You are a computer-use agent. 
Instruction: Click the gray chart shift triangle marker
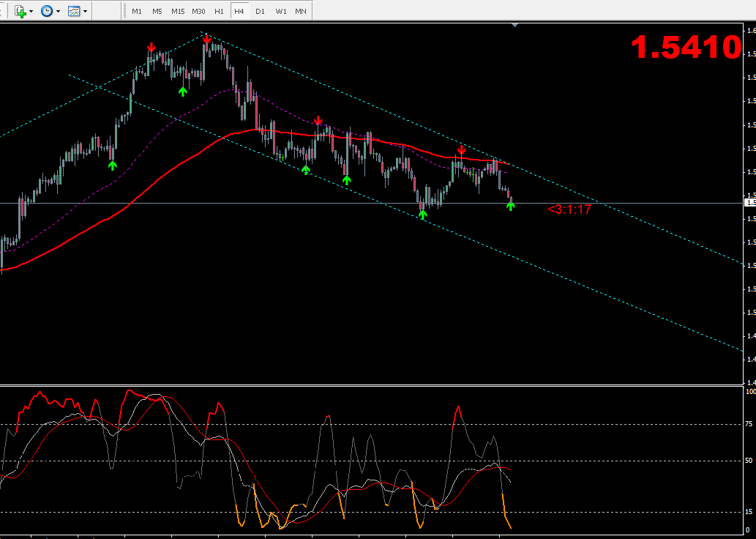[x=515, y=25]
